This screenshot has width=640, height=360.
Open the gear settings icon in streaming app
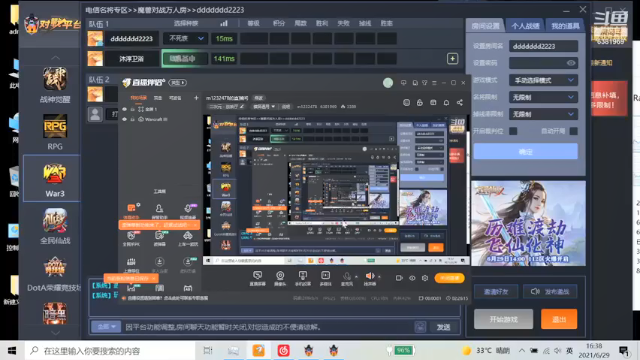[x=425, y=278]
